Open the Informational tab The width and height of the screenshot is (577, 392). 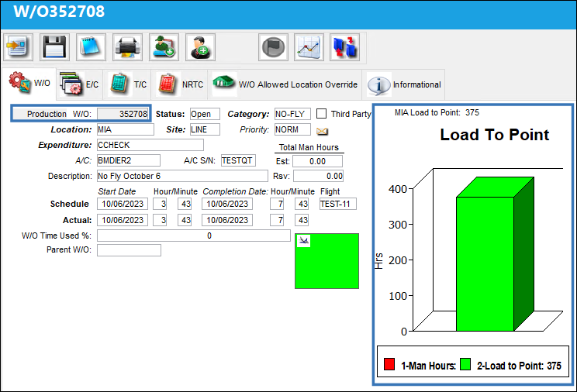pyautogui.click(x=404, y=84)
